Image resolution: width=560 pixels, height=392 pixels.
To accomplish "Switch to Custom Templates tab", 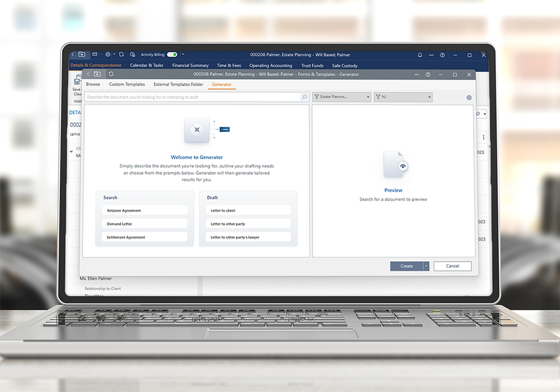I will pos(127,84).
